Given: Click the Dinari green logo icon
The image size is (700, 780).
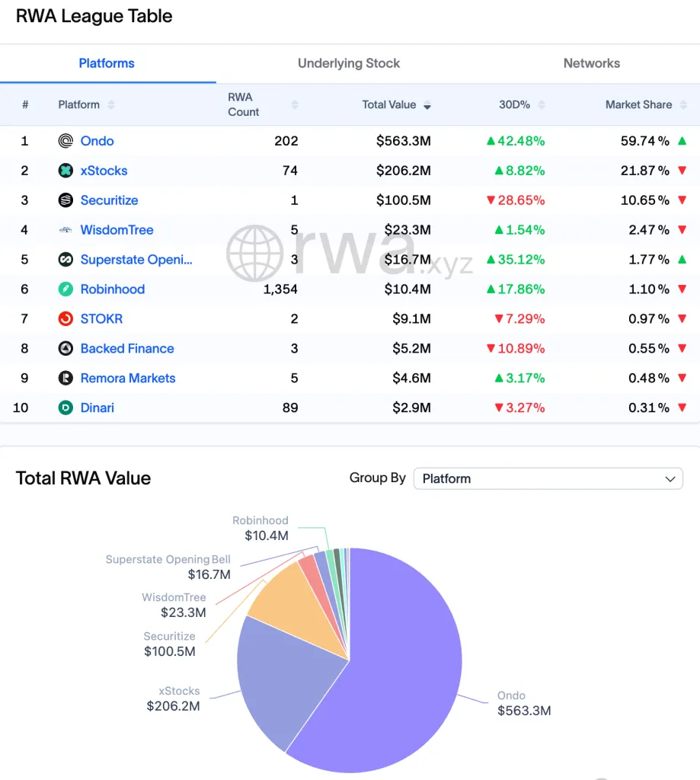Looking at the screenshot, I should click(66, 408).
